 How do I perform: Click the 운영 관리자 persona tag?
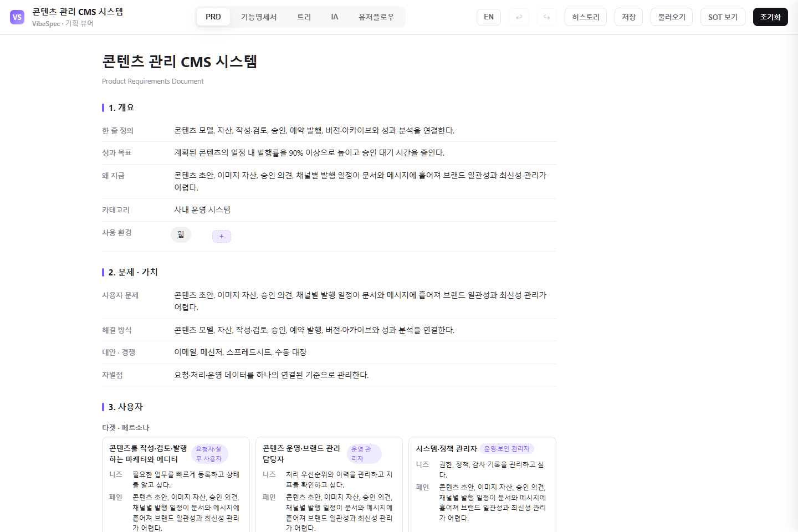[x=364, y=454]
